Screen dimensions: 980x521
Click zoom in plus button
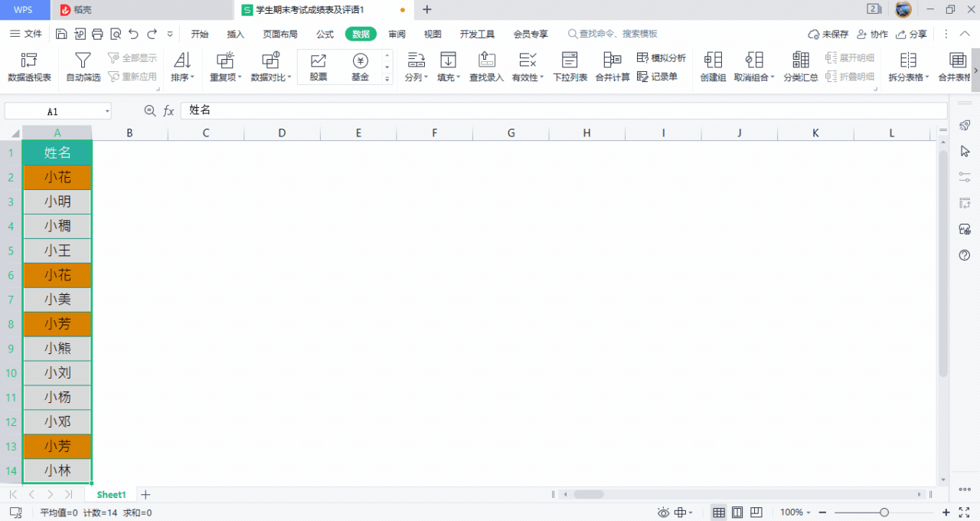[946, 512]
